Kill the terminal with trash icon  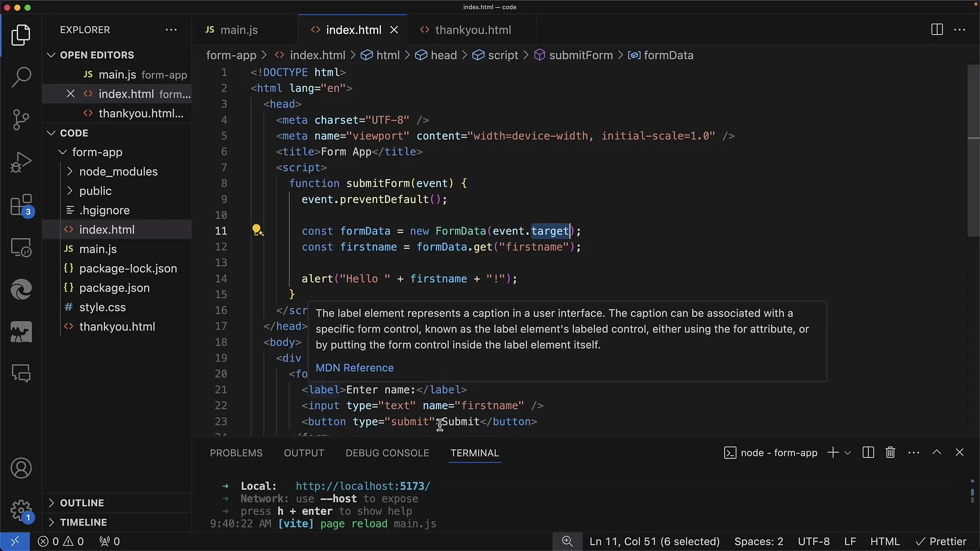890,453
